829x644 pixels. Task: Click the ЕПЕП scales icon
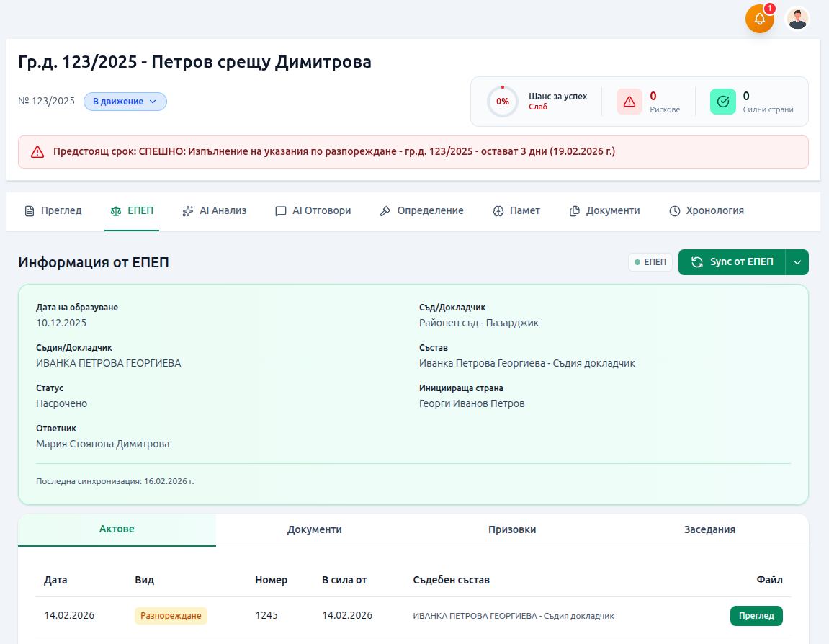pos(115,210)
